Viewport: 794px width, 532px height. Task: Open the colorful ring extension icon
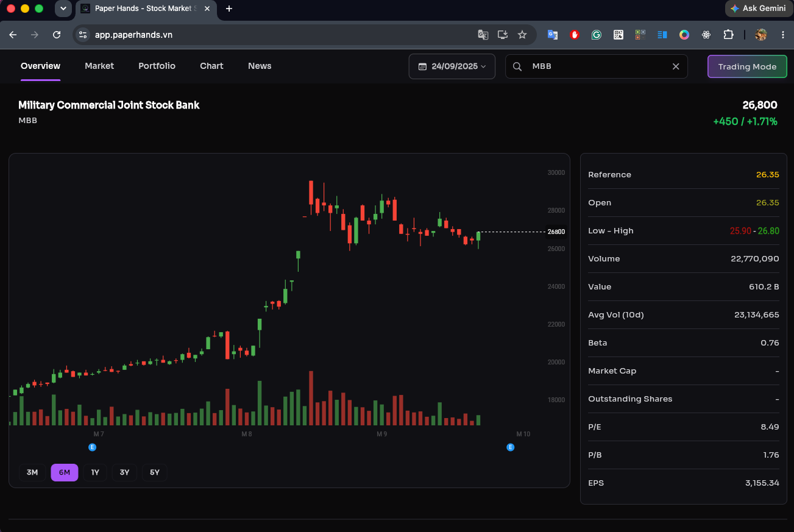(x=684, y=35)
